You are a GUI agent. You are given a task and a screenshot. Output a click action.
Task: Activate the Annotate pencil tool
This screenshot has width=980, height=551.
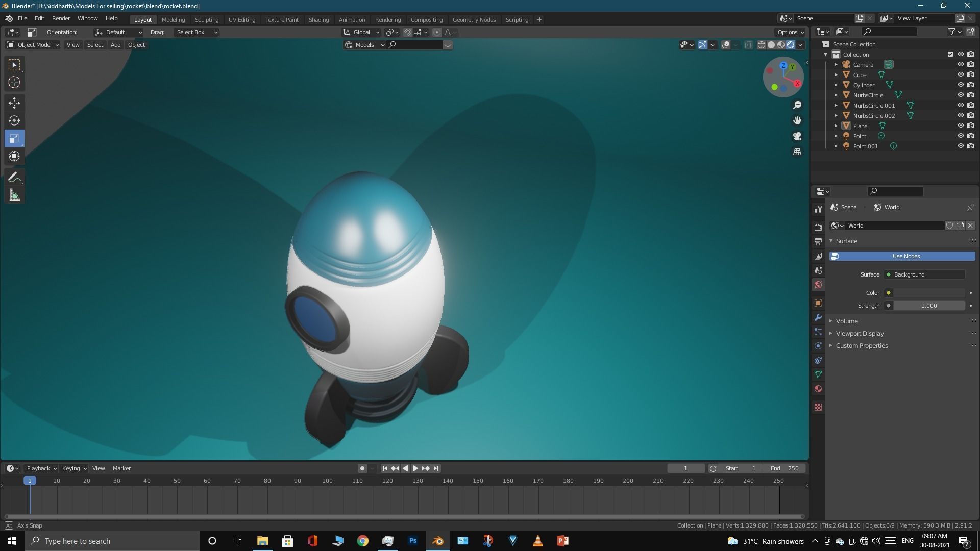pyautogui.click(x=14, y=177)
